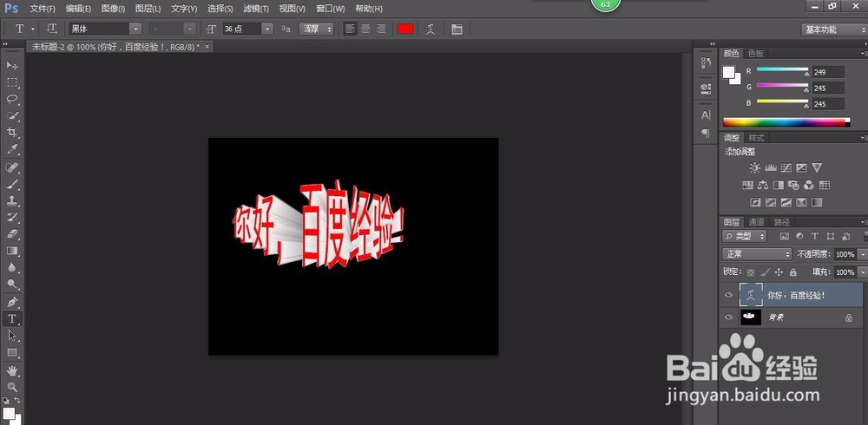Open the Create Warped Text dialog
Screen dimensions: 868x425
pos(431,29)
